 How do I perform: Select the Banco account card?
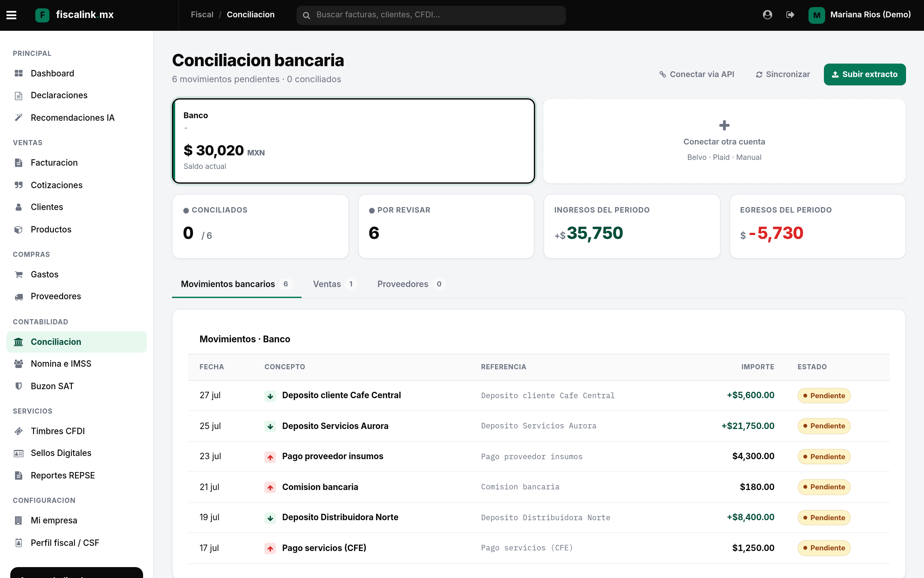[x=354, y=141]
